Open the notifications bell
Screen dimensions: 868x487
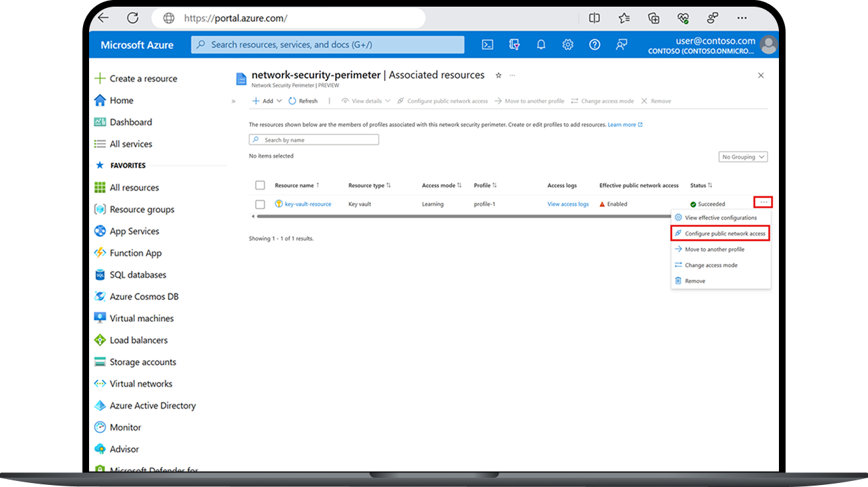541,45
